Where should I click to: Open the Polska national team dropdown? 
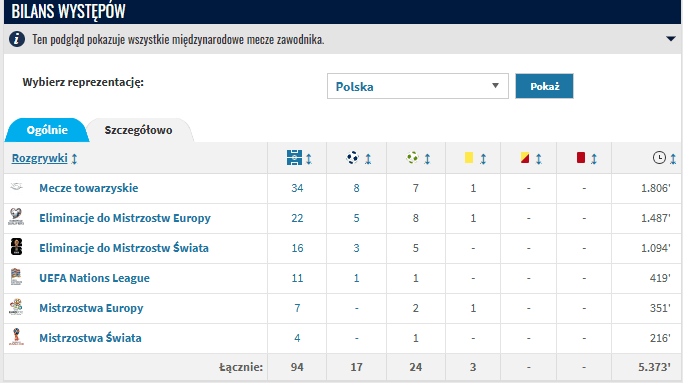[x=417, y=86]
